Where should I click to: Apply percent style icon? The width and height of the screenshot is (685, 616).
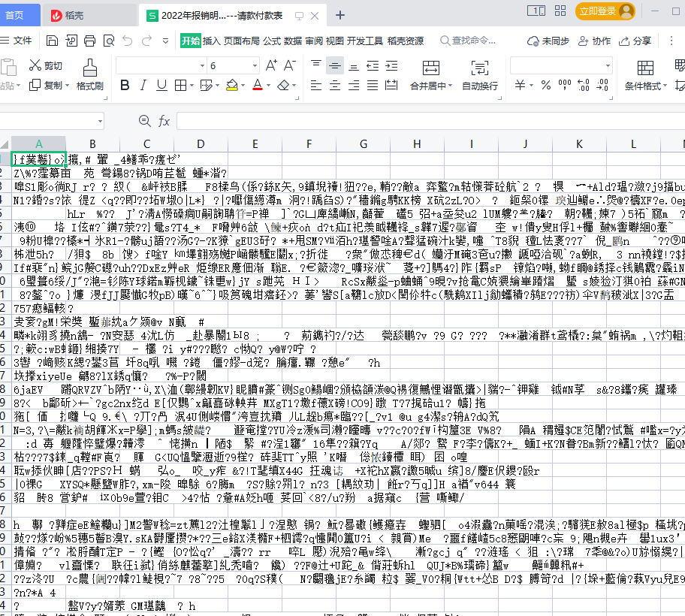[x=546, y=85]
